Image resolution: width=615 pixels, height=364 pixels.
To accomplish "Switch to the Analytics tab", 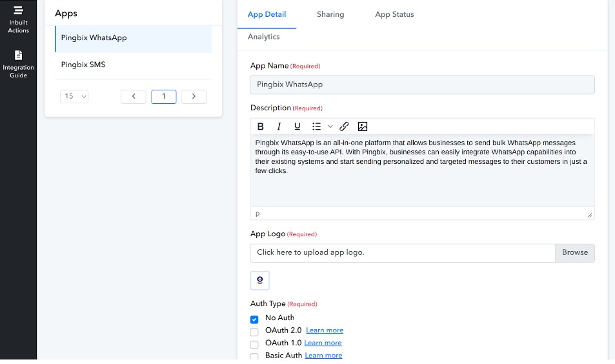I will [x=263, y=37].
